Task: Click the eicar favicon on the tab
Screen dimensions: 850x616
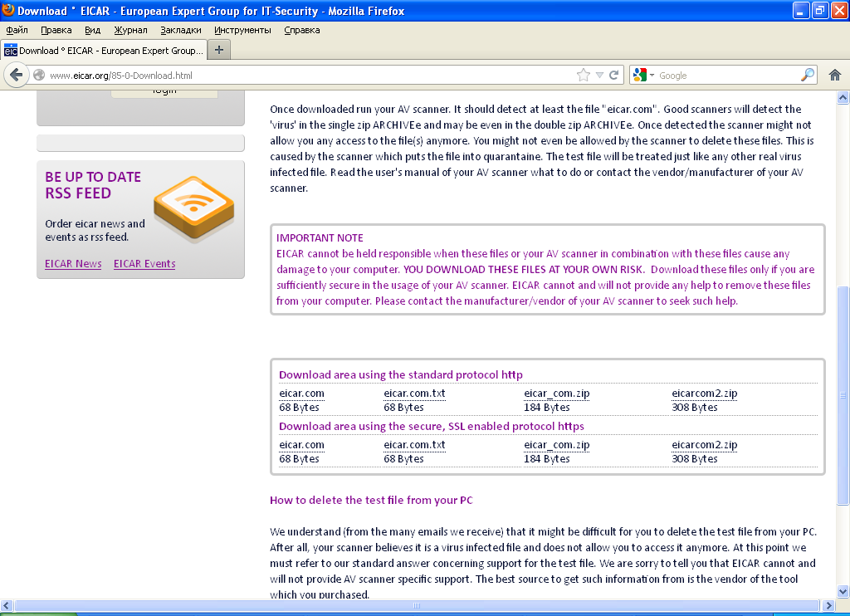Action: (10, 51)
